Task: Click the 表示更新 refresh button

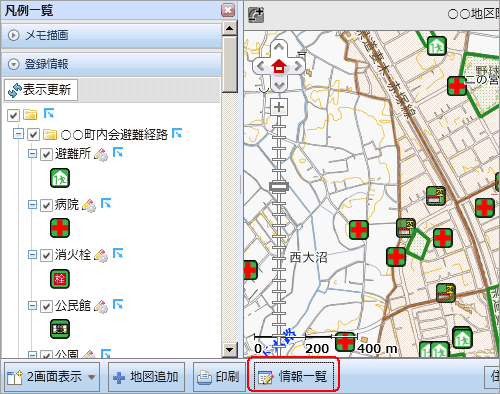Action: tap(41, 90)
